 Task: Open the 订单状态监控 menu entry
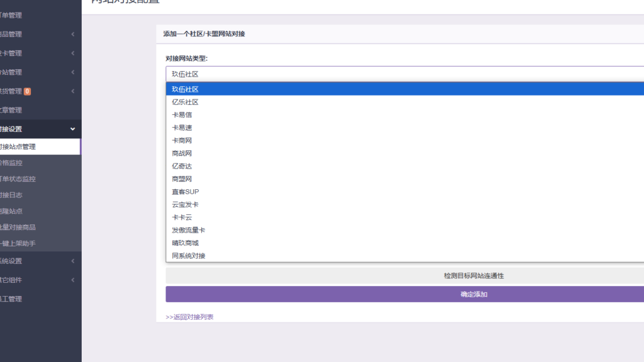point(25,178)
